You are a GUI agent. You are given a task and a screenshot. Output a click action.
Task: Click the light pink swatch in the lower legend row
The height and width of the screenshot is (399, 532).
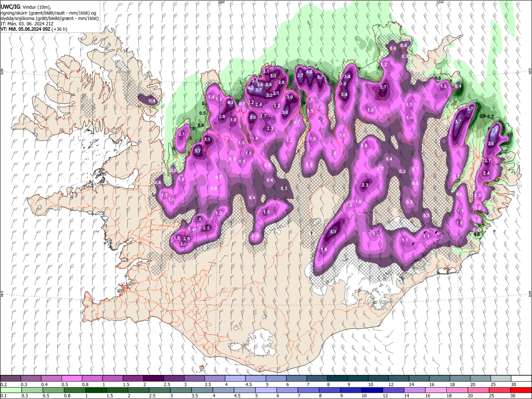(436, 390)
